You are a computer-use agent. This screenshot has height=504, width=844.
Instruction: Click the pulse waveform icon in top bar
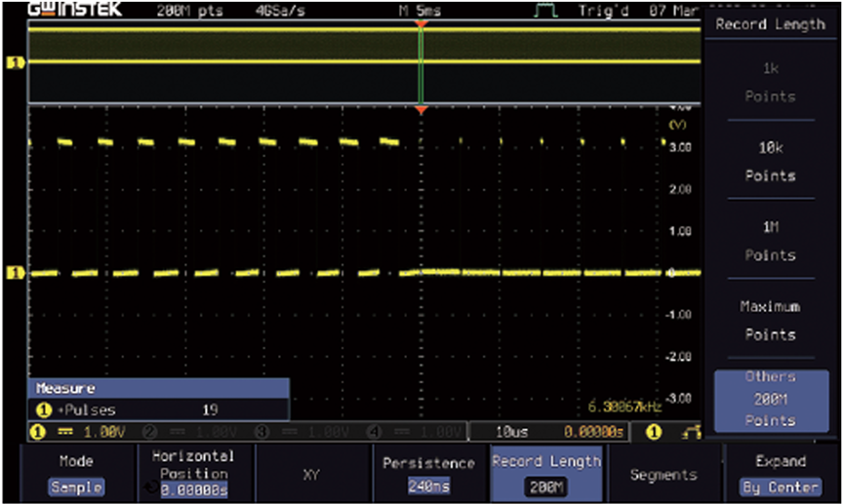tap(544, 11)
